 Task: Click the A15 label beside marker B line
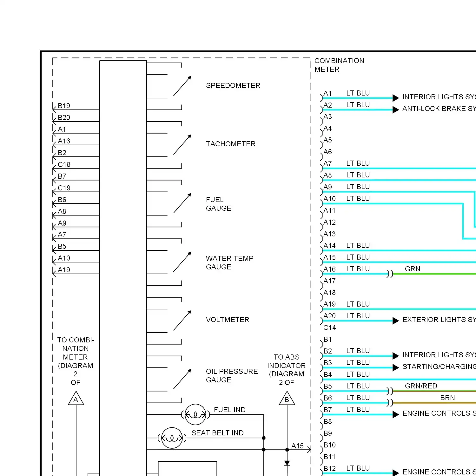297,446
